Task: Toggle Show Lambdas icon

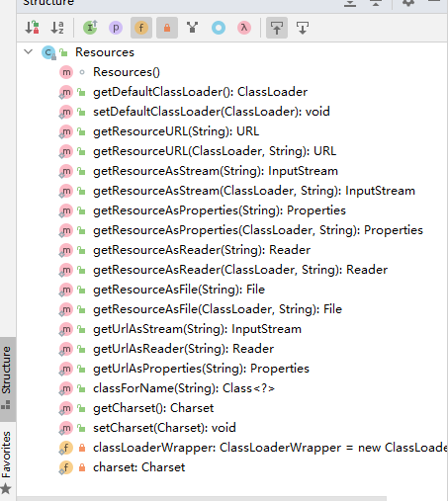Action: click(x=244, y=28)
